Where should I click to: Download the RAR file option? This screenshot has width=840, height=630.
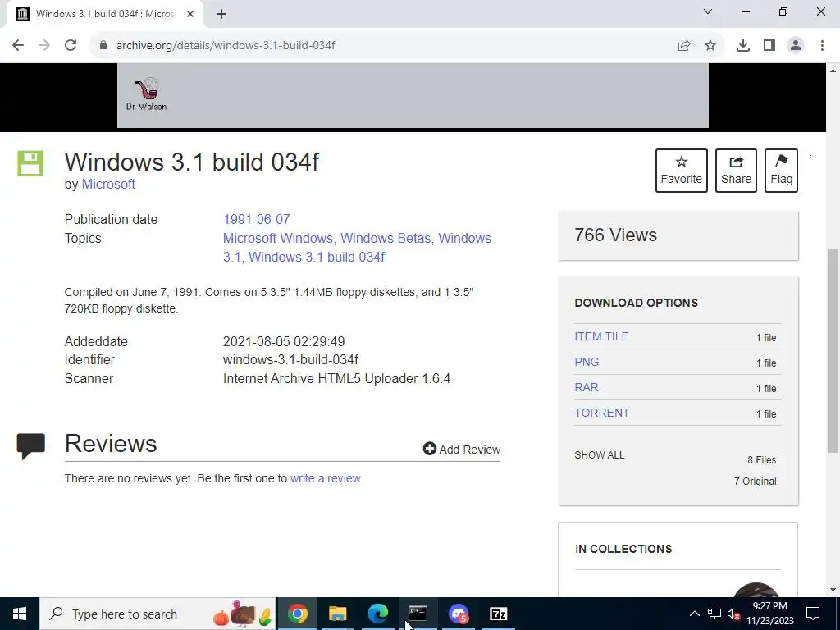pyautogui.click(x=587, y=387)
